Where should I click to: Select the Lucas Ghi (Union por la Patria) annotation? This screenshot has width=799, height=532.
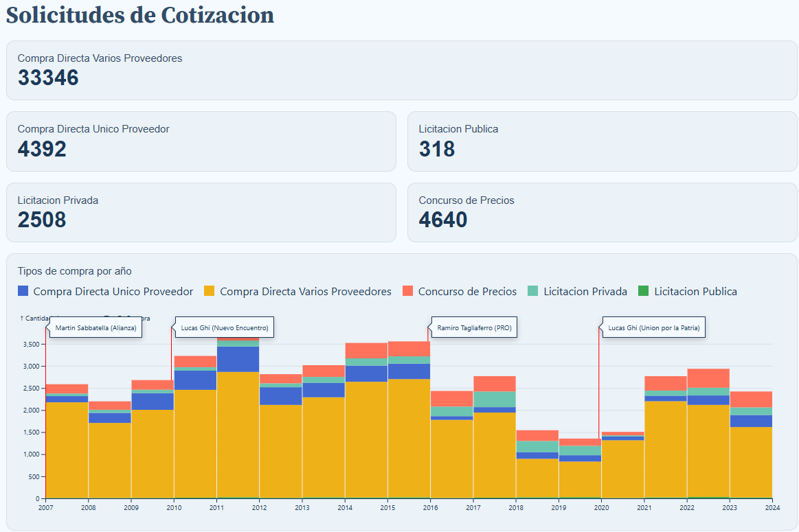pos(653,327)
